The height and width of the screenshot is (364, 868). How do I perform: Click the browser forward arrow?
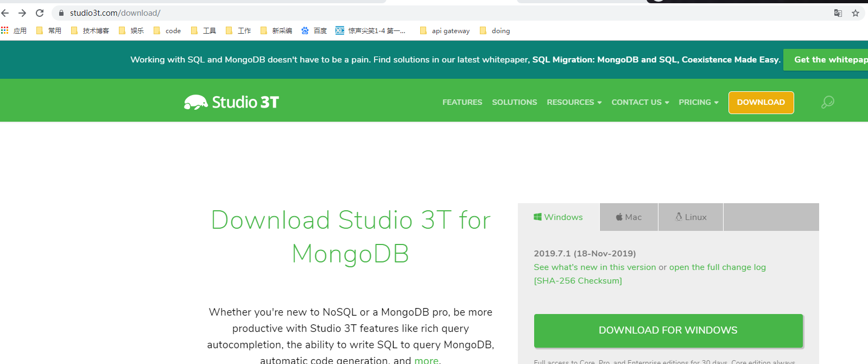click(22, 13)
